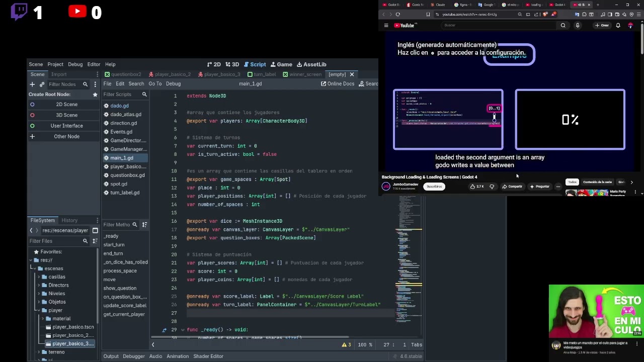The height and width of the screenshot is (362, 644).
Task: Expand the Niveles folder
Action: coord(39,294)
